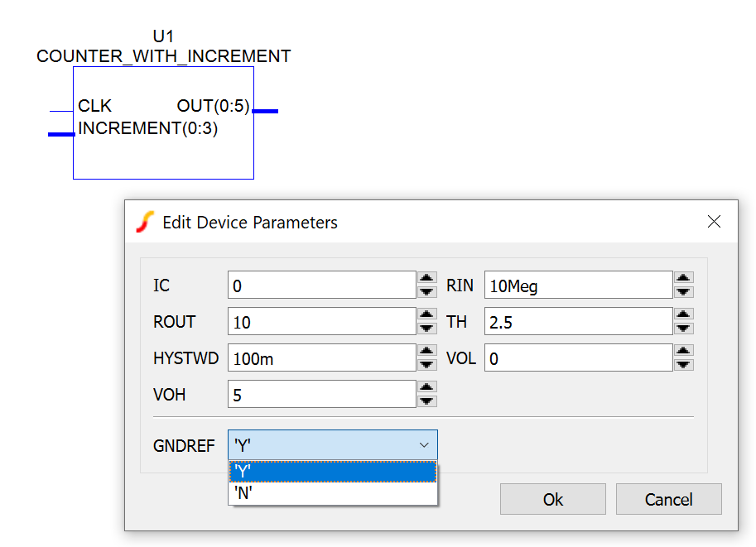The width and height of the screenshot is (756, 547).
Task: Click the IC increment up arrow
Action: coord(426,278)
